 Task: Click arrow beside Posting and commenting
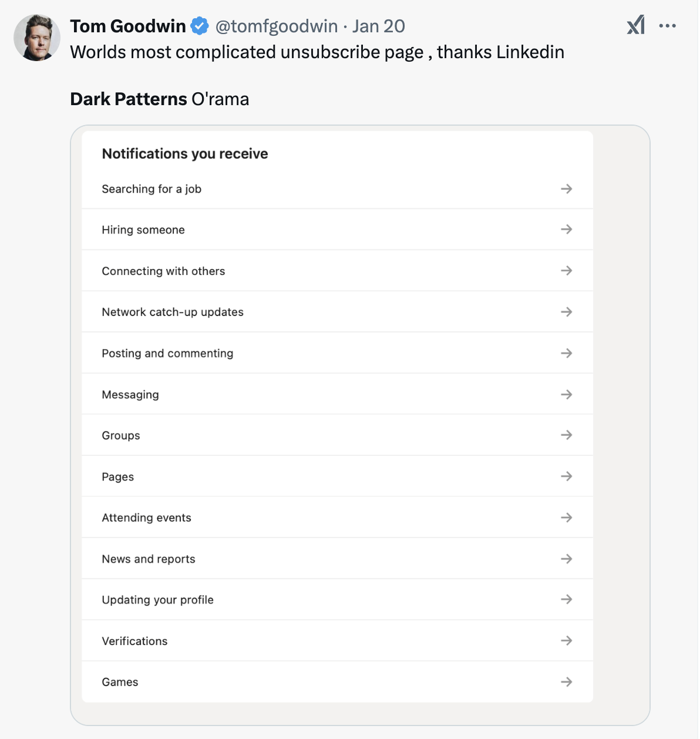pyautogui.click(x=566, y=353)
